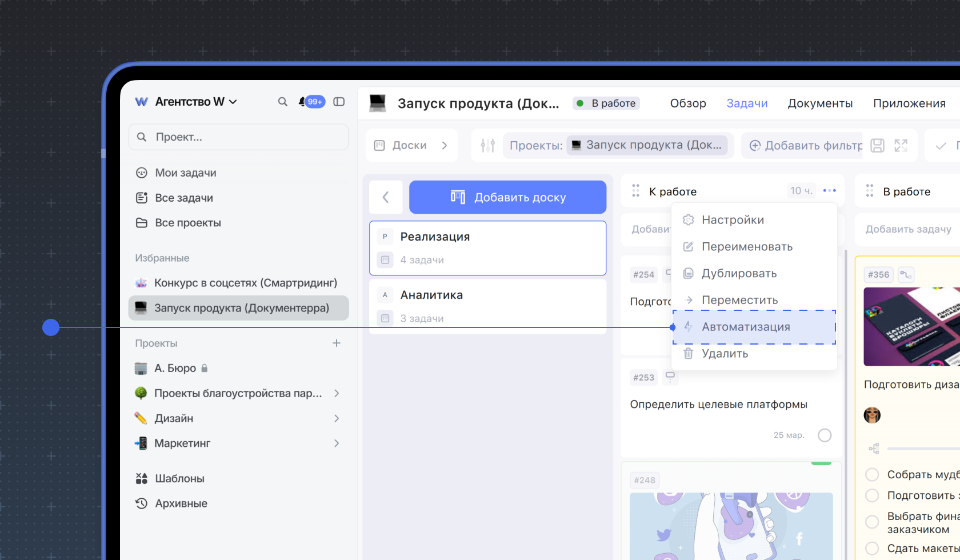Click the subtask progress bar on task #356
This screenshot has width=960, height=560.
923,449
